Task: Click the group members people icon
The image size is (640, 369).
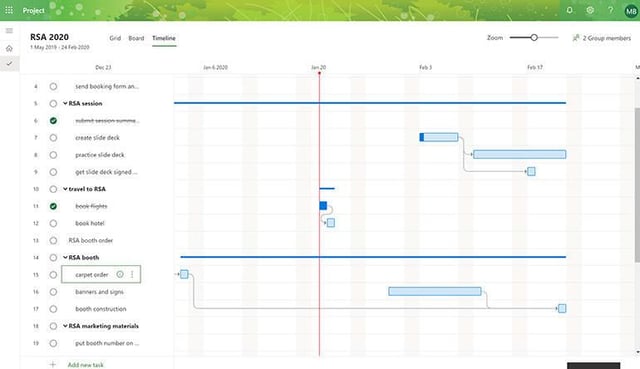Action: [576, 38]
